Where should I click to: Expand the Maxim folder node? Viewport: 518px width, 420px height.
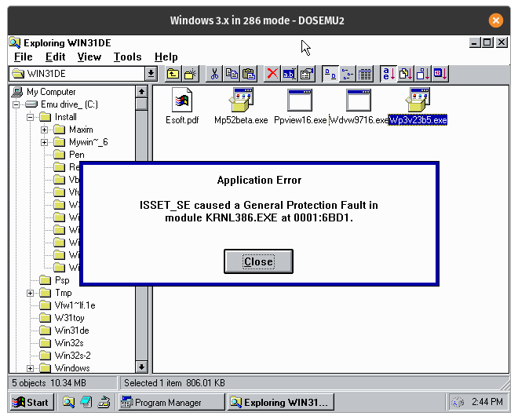[44, 130]
